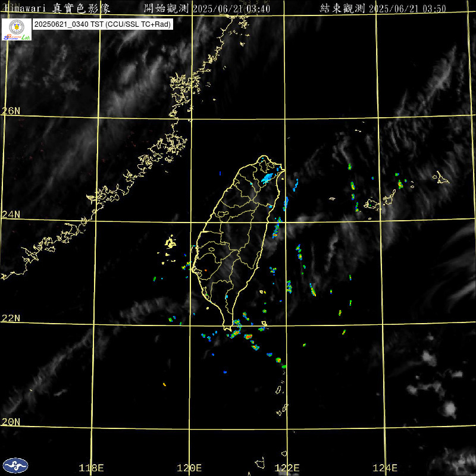
Task: Click the 26N latitude label
Action: (x=11, y=111)
